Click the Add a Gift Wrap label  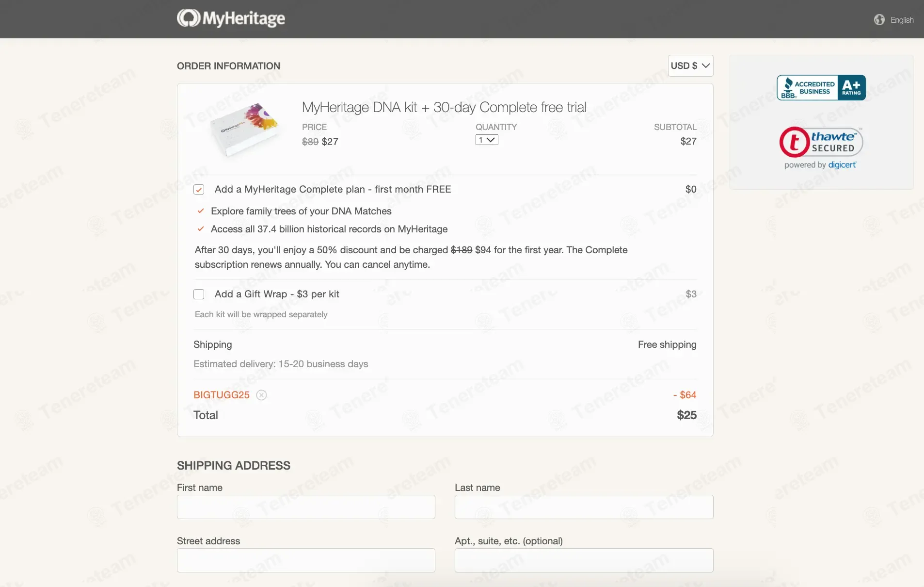point(277,294)
